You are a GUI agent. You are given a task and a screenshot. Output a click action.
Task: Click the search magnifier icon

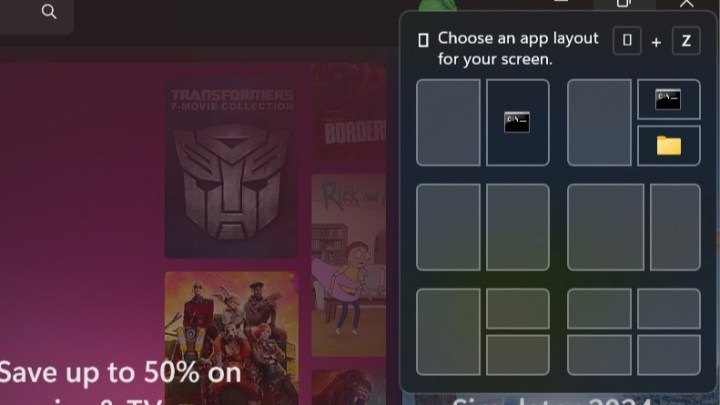point(49,11)
